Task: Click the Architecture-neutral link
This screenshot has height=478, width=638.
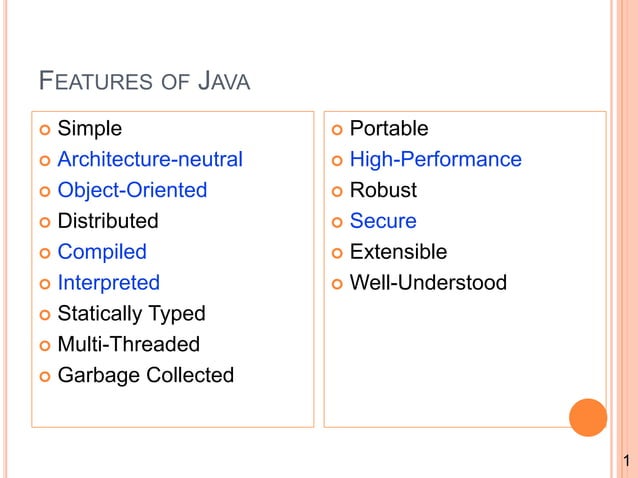Action: pos(150,159)
